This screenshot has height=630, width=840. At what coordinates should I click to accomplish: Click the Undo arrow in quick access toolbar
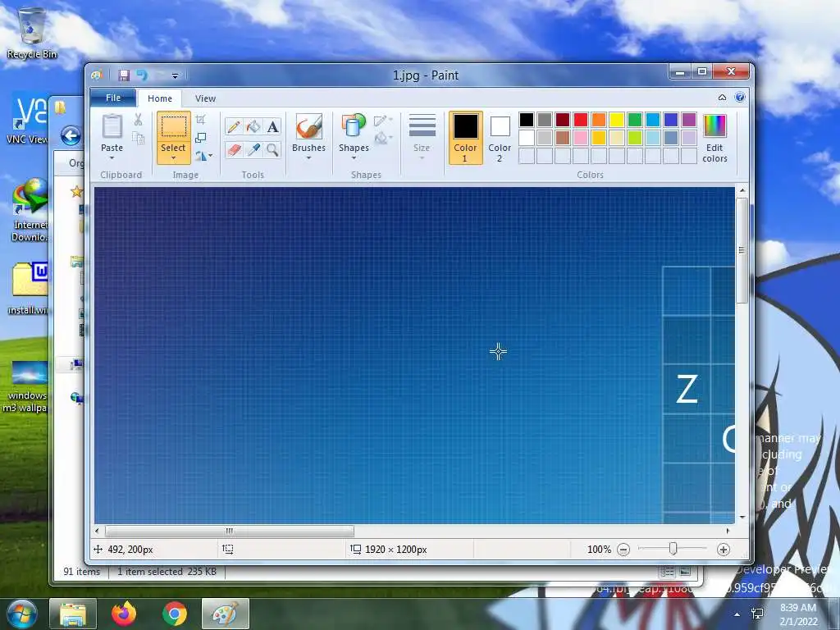point(142,75)
